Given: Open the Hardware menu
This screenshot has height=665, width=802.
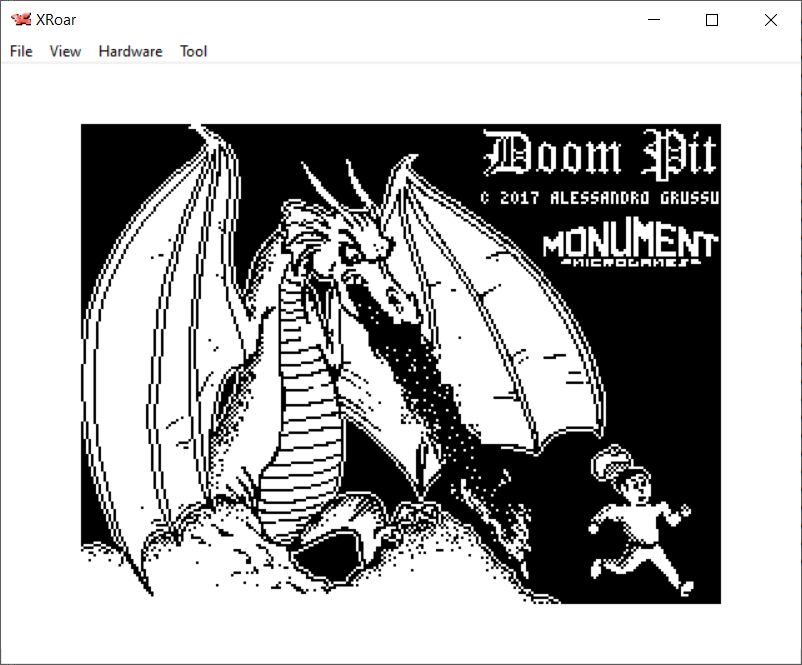Looking at the screenshot, I should tap(130, 51).
